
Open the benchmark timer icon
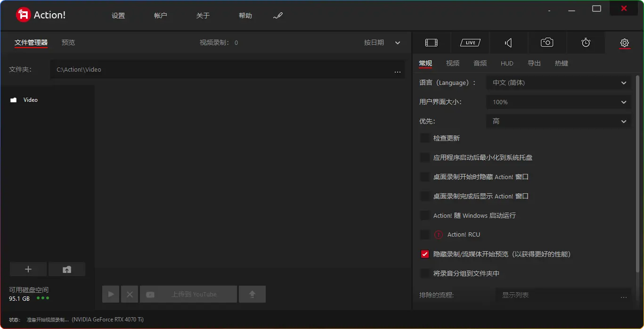click(586, 43)
